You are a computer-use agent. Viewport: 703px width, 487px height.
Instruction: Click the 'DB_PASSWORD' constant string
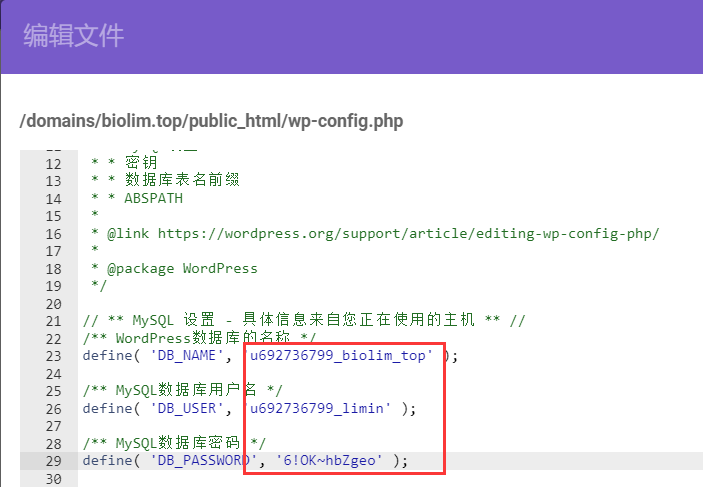coord(204,461)
